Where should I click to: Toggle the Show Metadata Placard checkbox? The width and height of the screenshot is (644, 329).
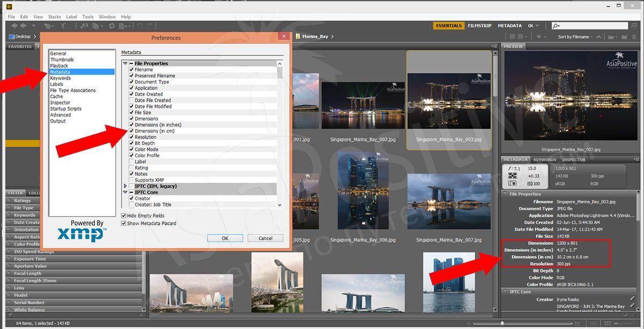pyautogui.click(x=124, y=223)
